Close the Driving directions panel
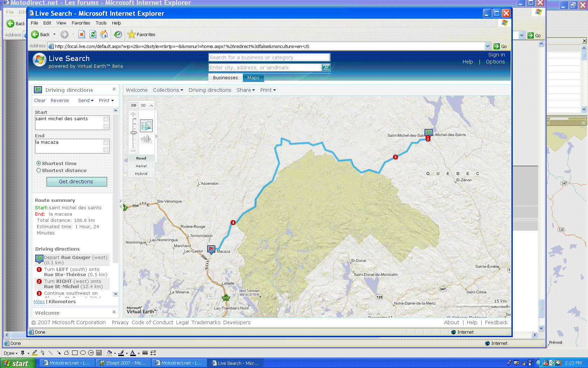Image resolution: width=588 pixels, height=368 pixels. 114,89
